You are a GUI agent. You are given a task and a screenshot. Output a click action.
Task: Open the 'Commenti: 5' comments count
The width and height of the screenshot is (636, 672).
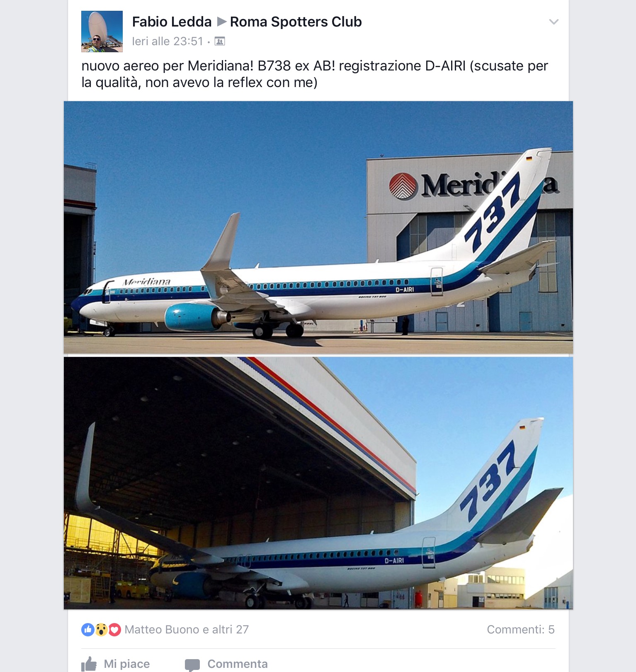[521, 630]
